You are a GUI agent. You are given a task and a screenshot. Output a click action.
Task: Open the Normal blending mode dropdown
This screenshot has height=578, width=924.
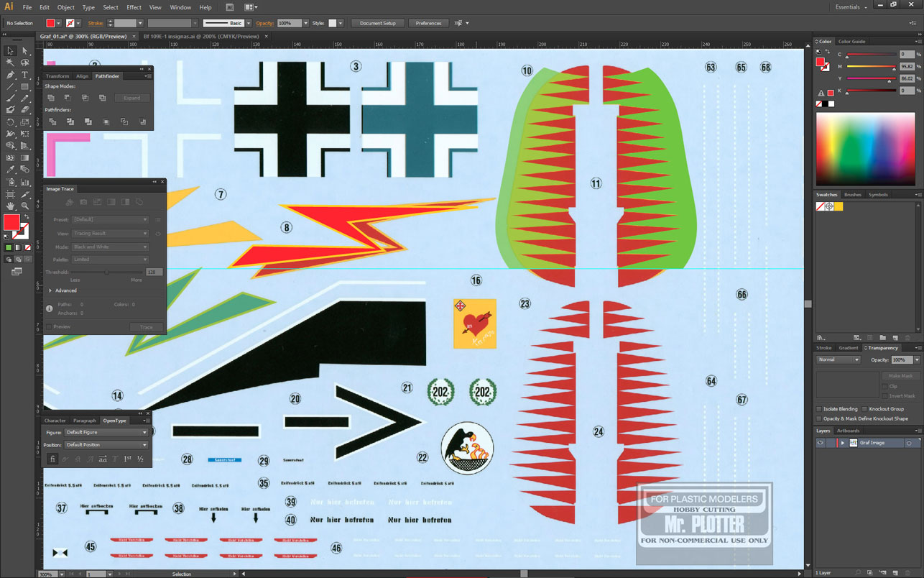click(x=838, y=359)
